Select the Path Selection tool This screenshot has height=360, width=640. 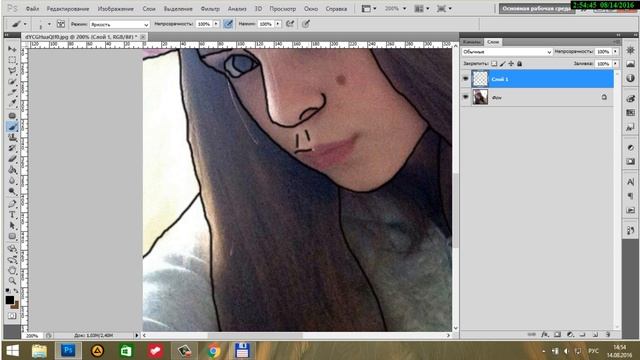tap(12, 225)
